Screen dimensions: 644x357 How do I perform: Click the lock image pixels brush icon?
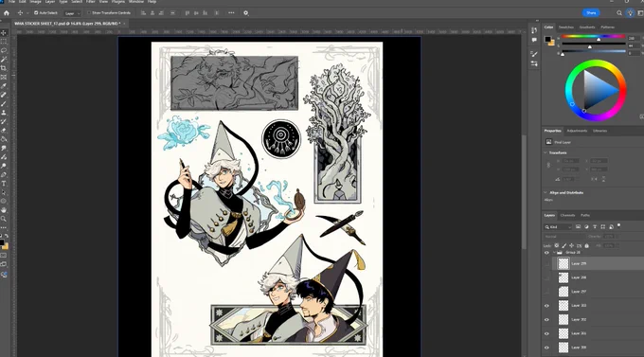(x=563, y=245)
